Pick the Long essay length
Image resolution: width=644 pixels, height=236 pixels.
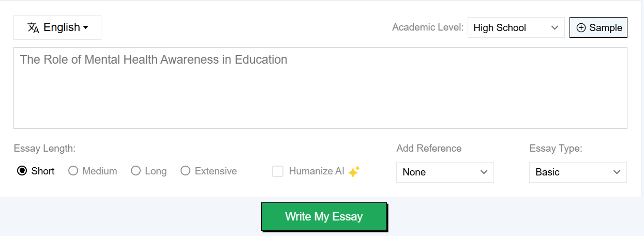(148, 171)
